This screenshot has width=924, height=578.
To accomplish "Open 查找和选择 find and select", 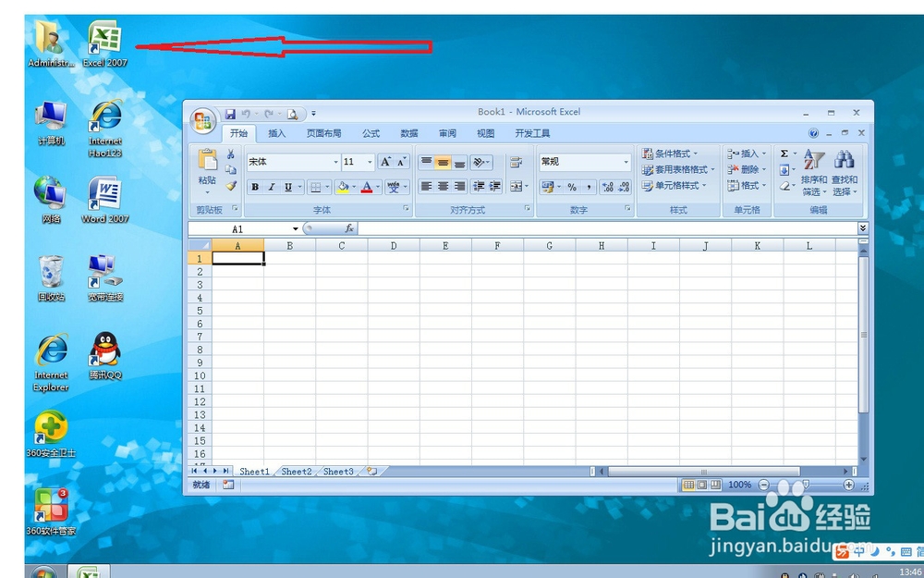I will (845, 172).
